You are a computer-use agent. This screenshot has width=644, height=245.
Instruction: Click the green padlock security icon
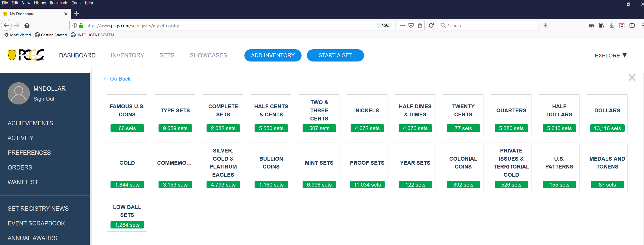(81, 25)
